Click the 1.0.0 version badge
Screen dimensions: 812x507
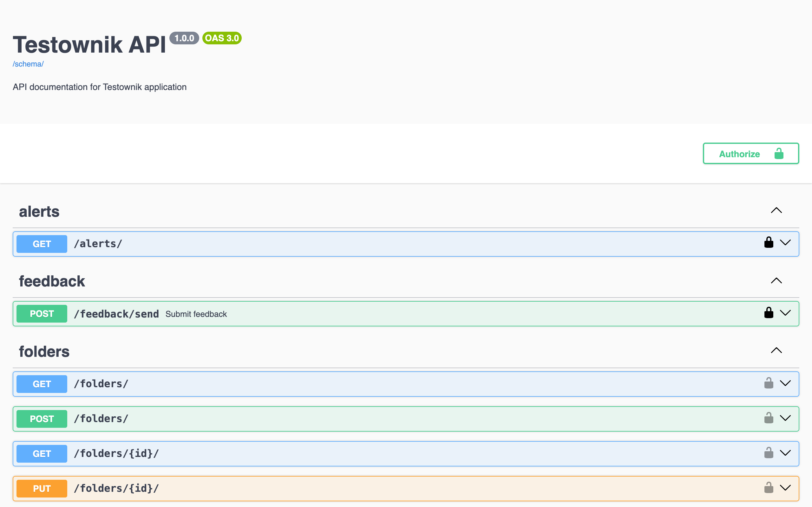point(185,38)
